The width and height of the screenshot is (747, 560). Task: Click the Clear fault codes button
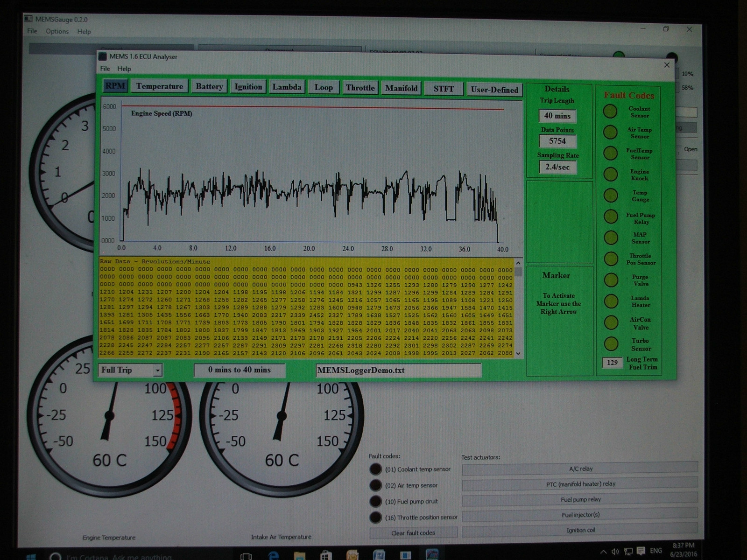pos(413,533)
